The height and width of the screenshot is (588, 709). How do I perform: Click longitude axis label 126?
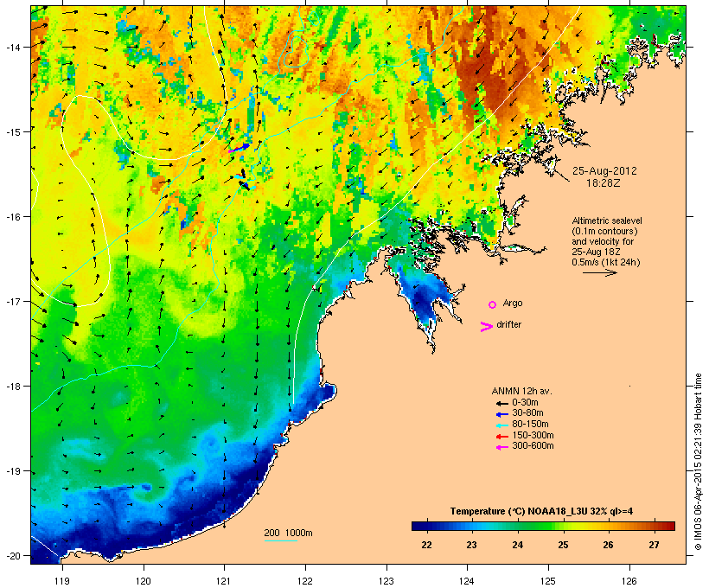click(x=629, y=581)
